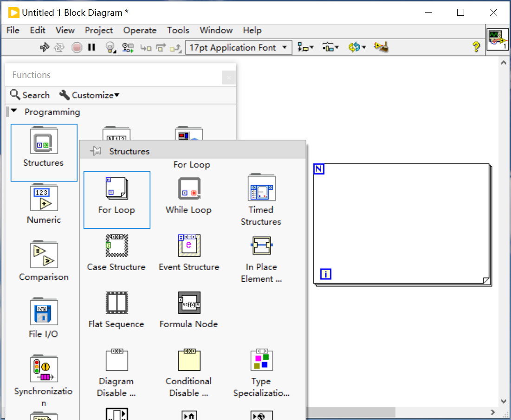Open the Operate menu
Viewport: 511px width, 420px height.
pyautogui.click(x=140, y=30)
